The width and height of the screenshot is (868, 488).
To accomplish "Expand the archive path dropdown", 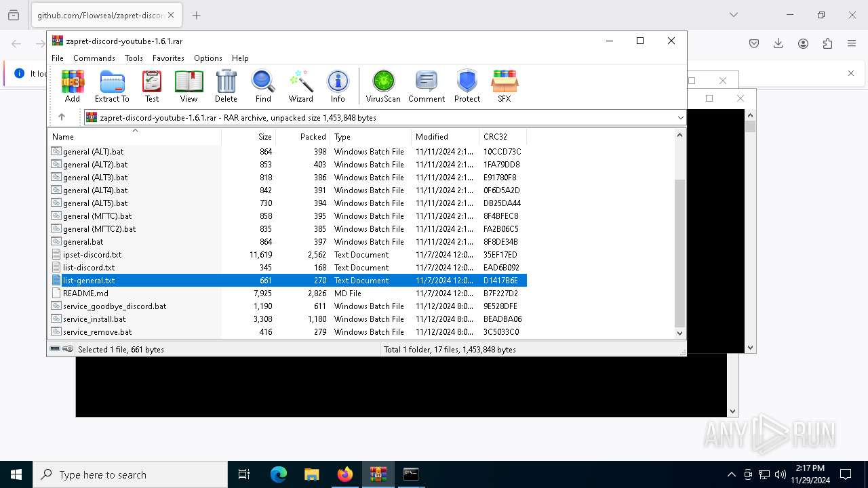I will coord(680,118).
